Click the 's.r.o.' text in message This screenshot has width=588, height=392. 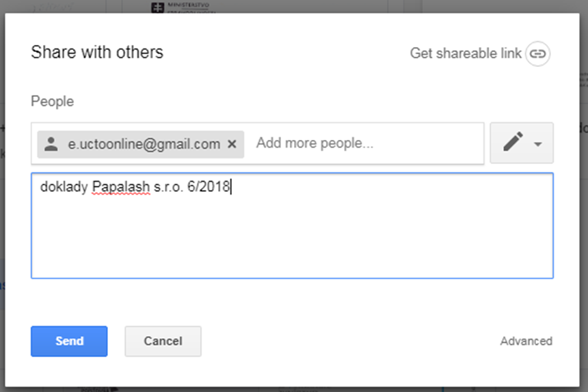click(x=168, y=186)
